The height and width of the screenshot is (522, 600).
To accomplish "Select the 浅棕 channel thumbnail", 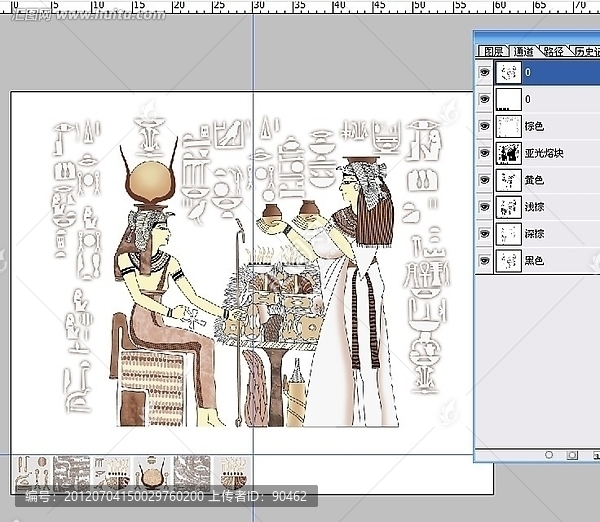I will point(509,207).
